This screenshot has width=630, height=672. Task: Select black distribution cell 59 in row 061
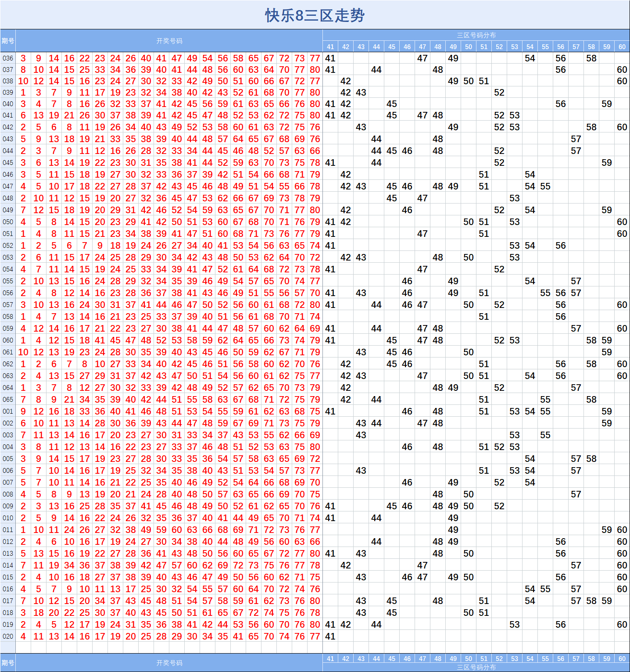coord(607,352)
